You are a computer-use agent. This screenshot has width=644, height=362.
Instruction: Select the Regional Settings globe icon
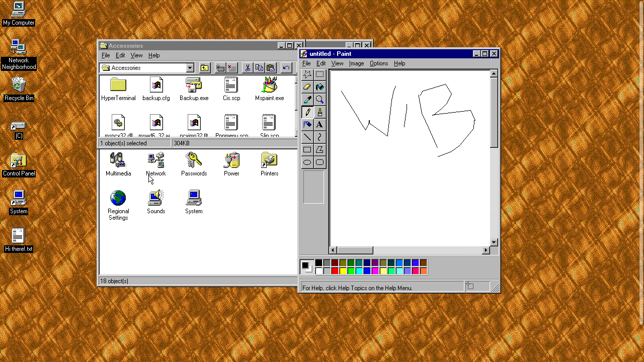118,205
